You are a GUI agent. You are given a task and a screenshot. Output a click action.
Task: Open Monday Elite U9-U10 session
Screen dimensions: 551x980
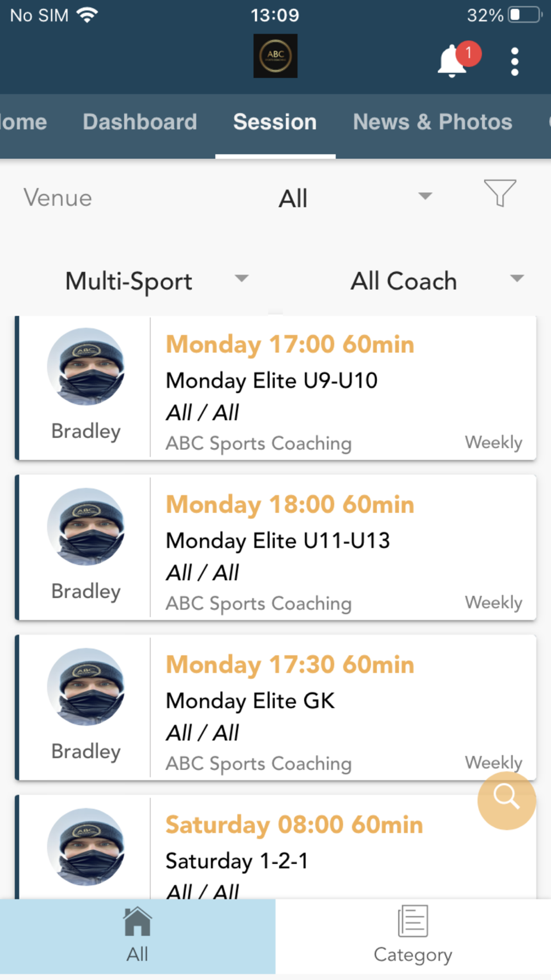[275, 388]
